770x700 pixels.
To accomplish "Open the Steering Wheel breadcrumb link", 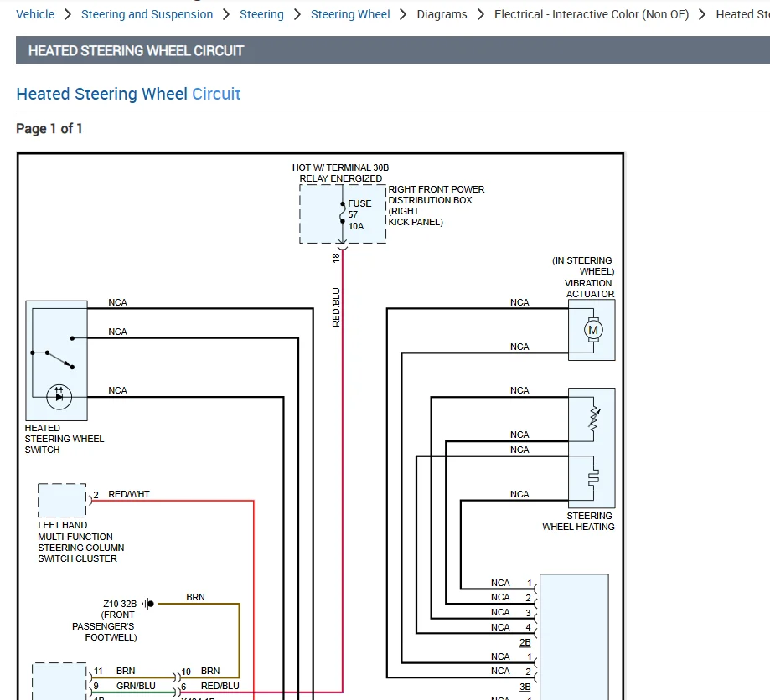I will coord(350,14).
